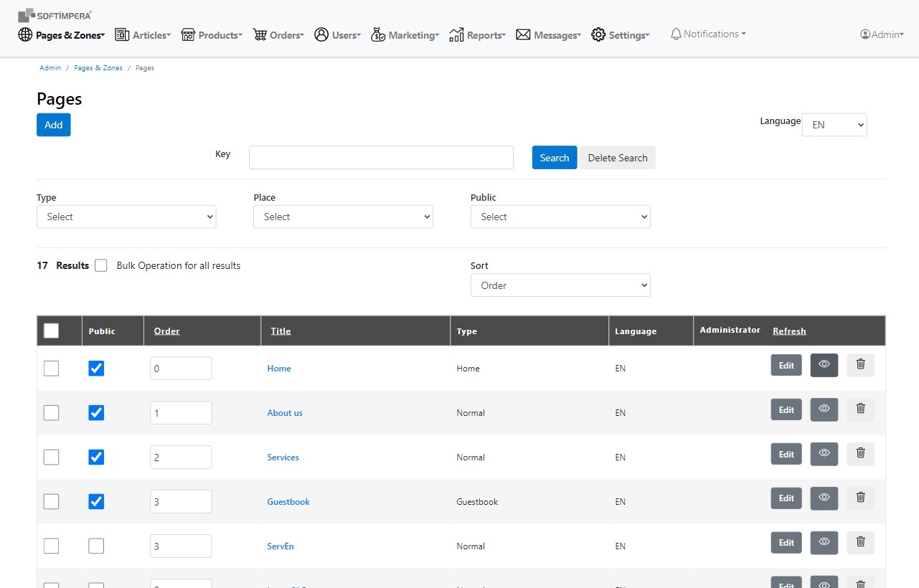
Task: Go to Pages & Zones in the breadcrumb
Action: coord(98,68)
